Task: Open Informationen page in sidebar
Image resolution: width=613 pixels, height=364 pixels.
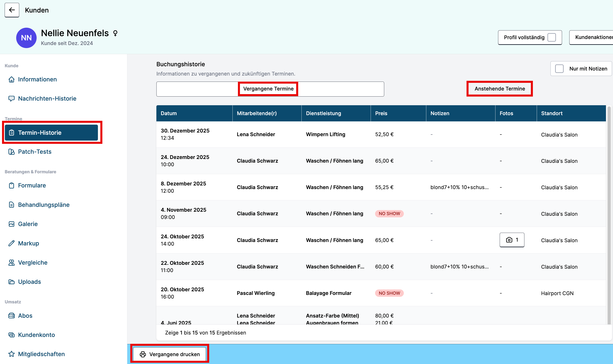Action: click(x=37, y=79)
